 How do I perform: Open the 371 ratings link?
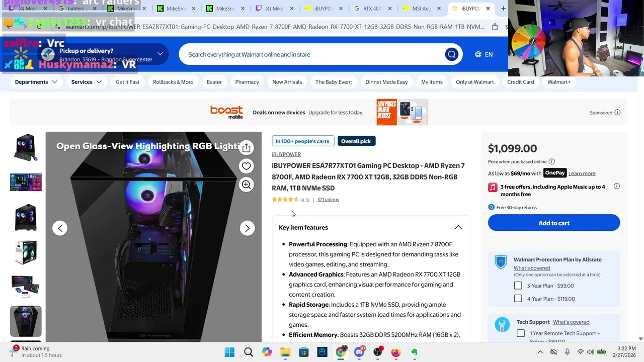pos(328,200)
